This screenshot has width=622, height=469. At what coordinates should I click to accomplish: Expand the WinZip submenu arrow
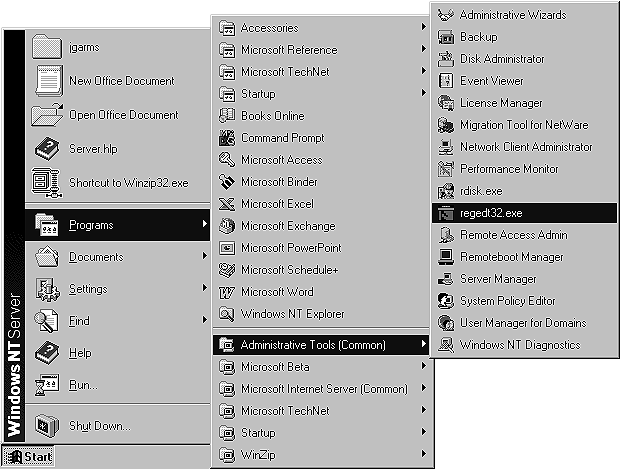click(x=424, y=454)
